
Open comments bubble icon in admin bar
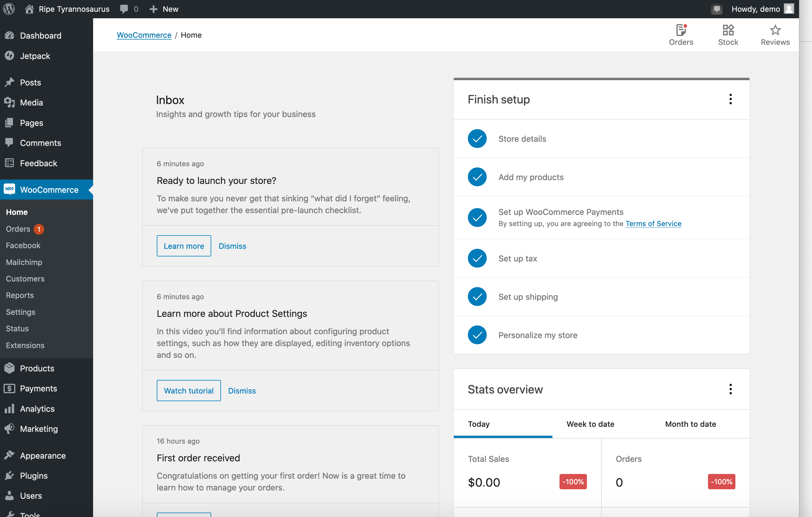coord(124,9)
